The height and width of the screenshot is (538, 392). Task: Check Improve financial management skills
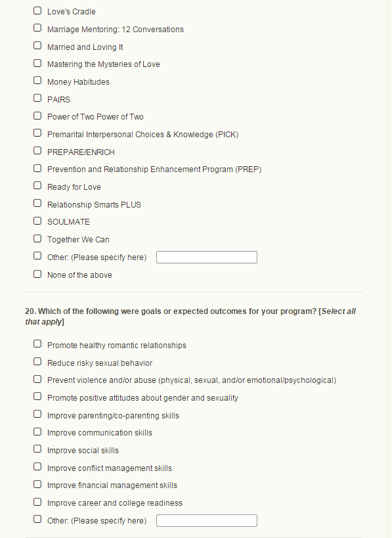click(x=37, y=484)
